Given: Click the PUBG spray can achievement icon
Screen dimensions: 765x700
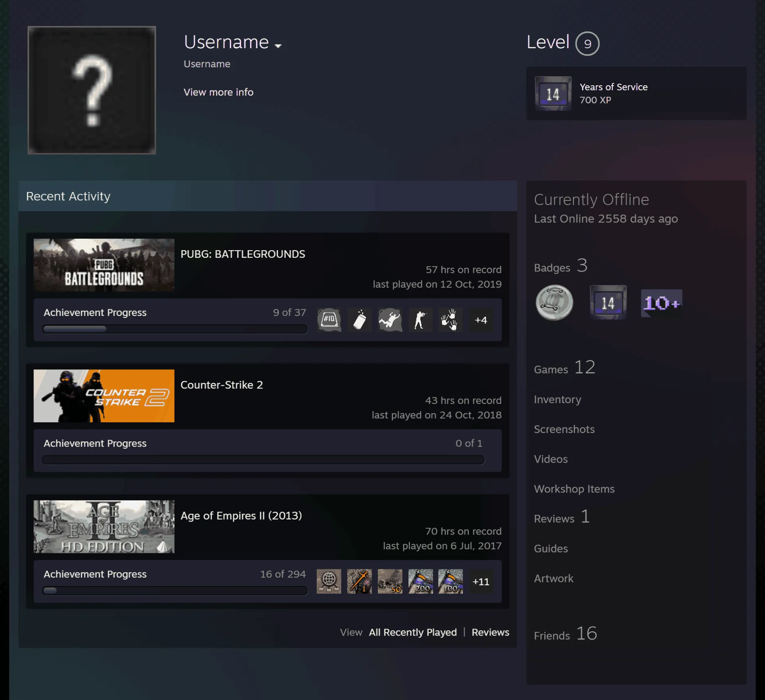Looking at the screenshot, I should coord(359,320).
